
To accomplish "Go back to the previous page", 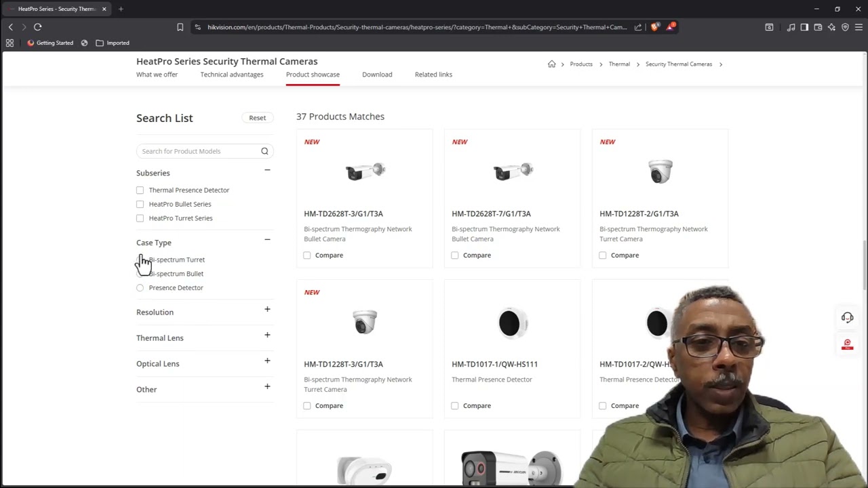I will pyautogui.click(x=11, y=27).
